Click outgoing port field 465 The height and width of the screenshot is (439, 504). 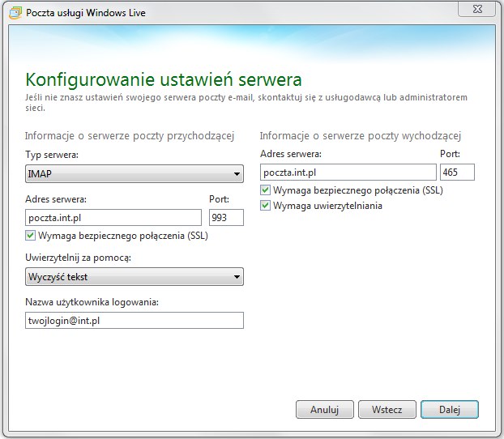tap(457, 173)
